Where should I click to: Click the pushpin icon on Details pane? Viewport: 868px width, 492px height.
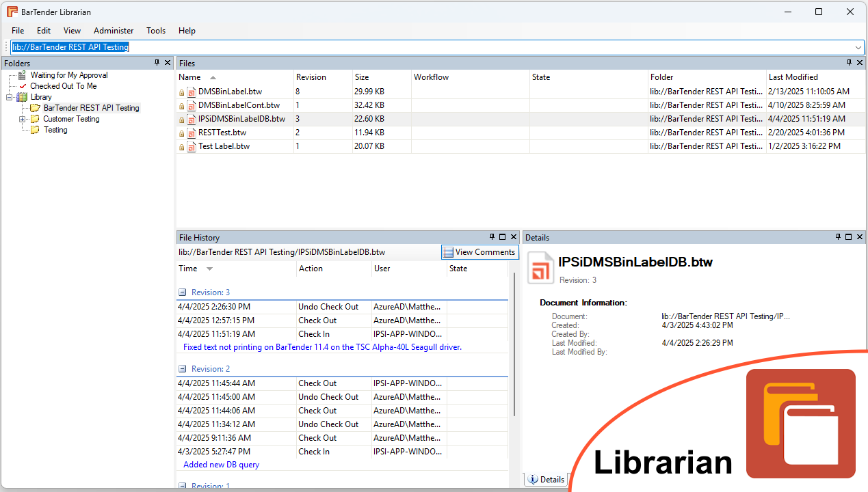coord(839,237)
